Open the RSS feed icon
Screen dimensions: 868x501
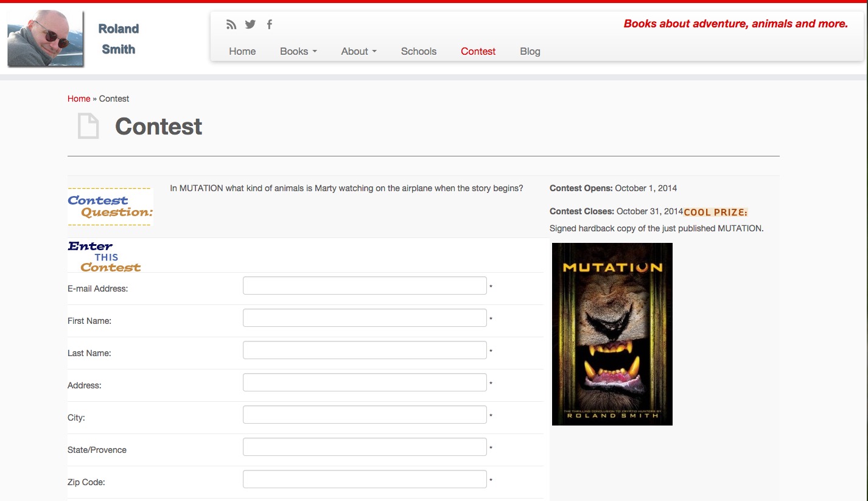click(231, 25)
